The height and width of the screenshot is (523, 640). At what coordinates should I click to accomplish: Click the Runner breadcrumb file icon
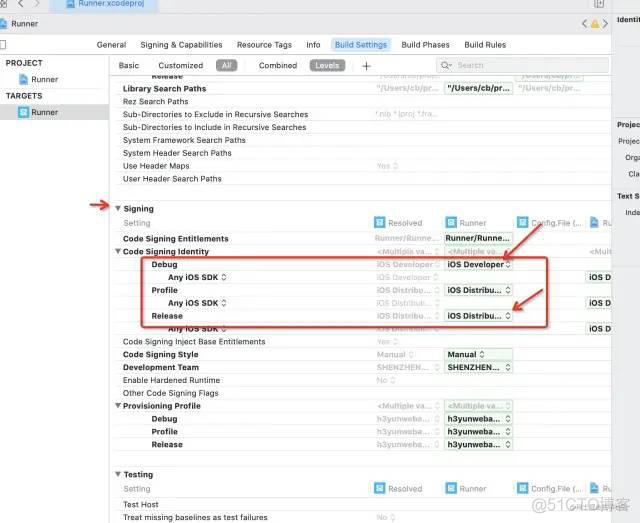pyautogui.click(x=4, y=24)
